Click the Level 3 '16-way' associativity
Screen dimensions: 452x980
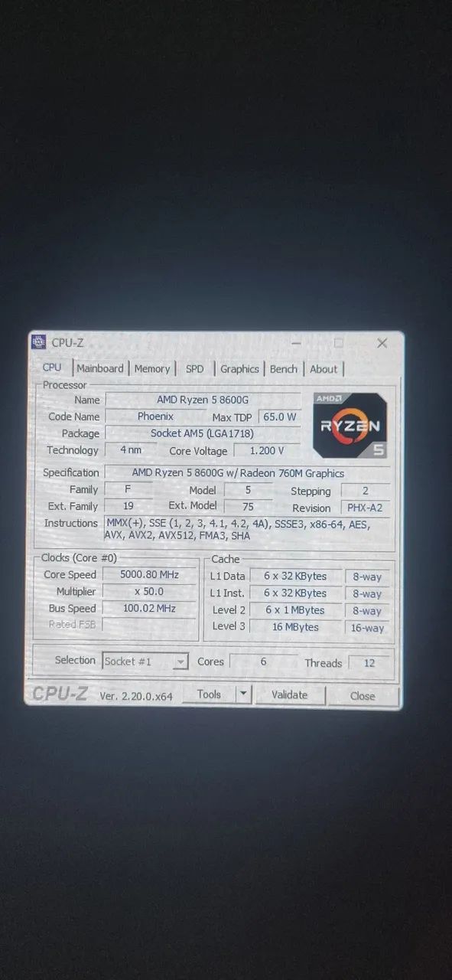[367, 628]
